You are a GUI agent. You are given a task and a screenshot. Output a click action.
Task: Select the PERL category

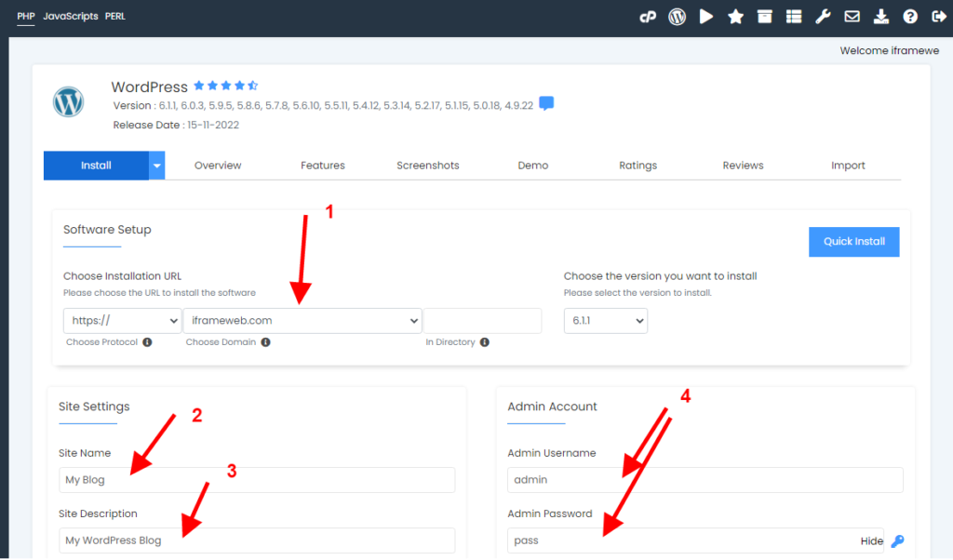click(x=114, y=17)
